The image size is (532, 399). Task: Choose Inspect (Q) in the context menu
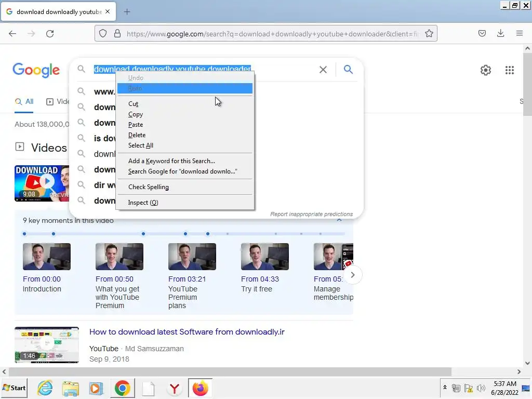(x=185, y=203)
